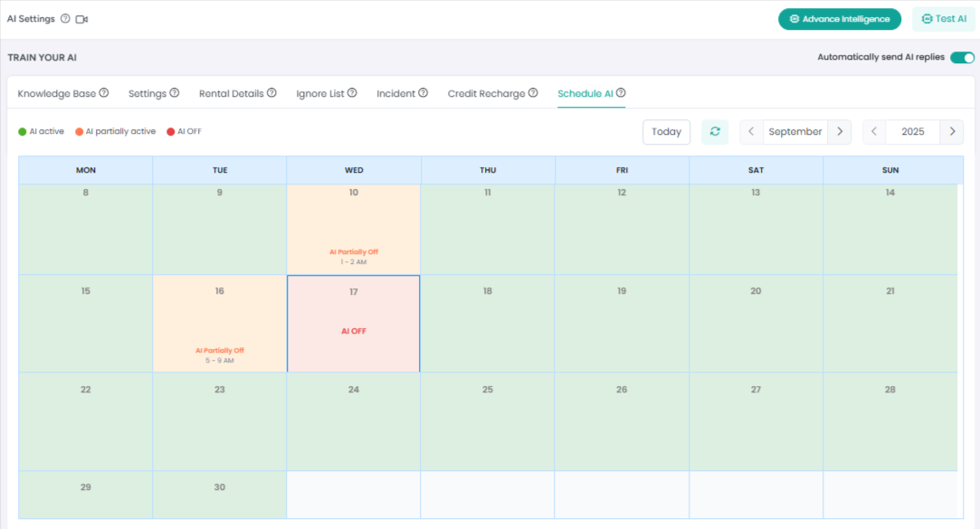Image resolution: width=980 pixels, height=529 pixels.
Task: Select the September 28 calendar cell
Action: point(890,421)
